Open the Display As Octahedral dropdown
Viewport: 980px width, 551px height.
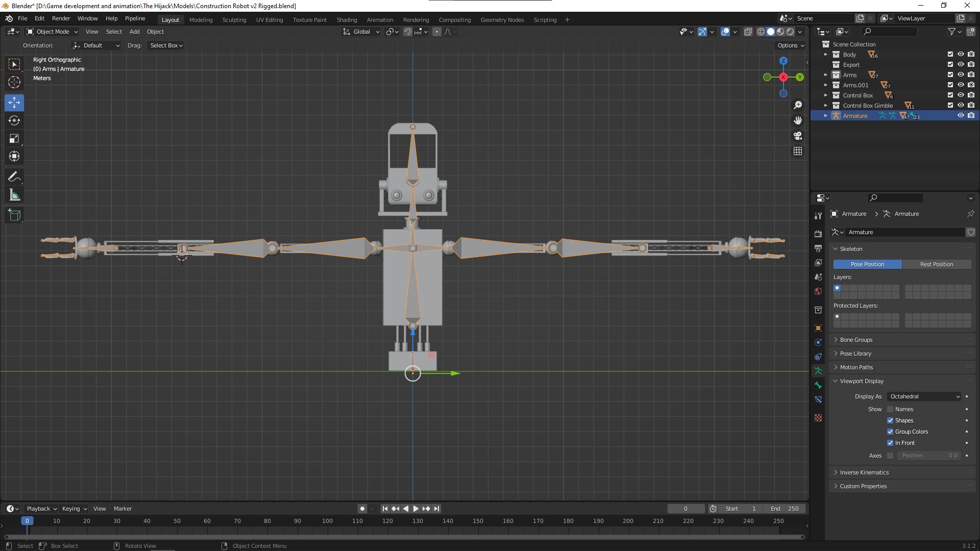pyautogui.click(x=924, y=396)
